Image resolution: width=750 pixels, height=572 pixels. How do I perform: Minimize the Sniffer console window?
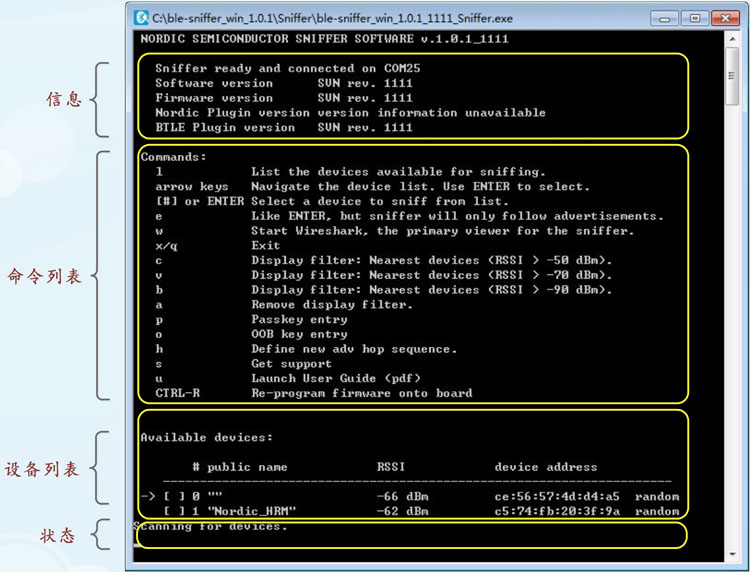tap(665, 19)
